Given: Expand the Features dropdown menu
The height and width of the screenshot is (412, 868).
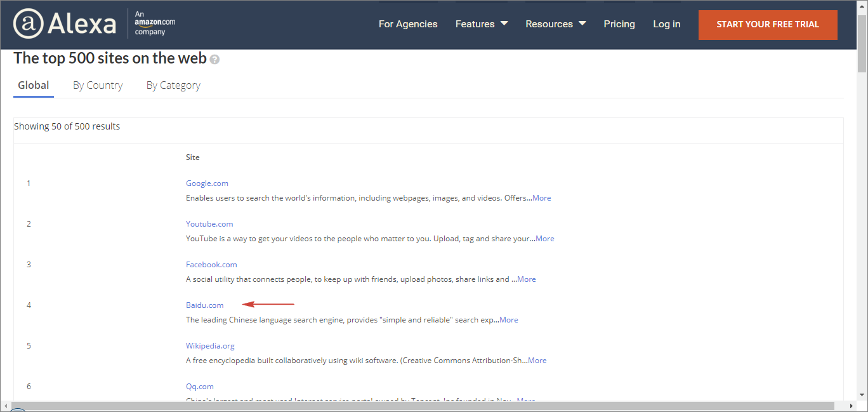Looking at the screenshot, I should tap(482, 24).
